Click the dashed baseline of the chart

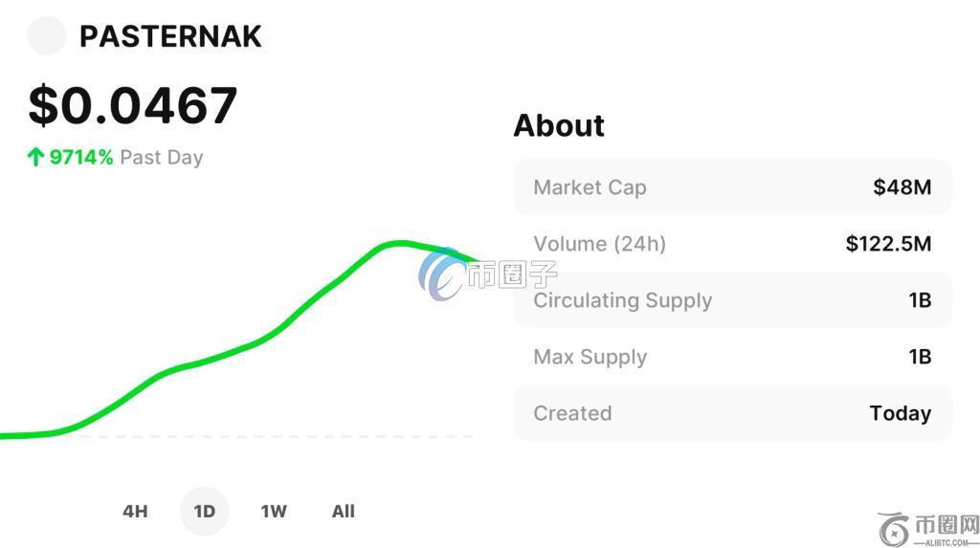click(275, 436)
